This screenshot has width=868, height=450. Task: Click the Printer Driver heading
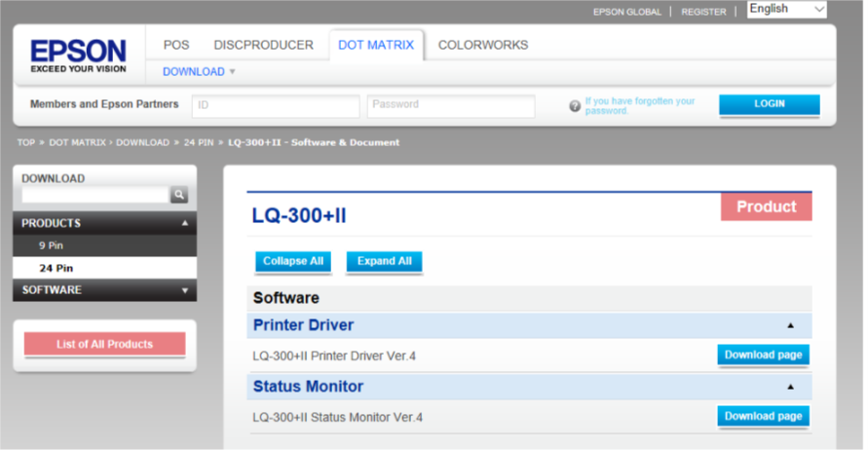(303, 325)
